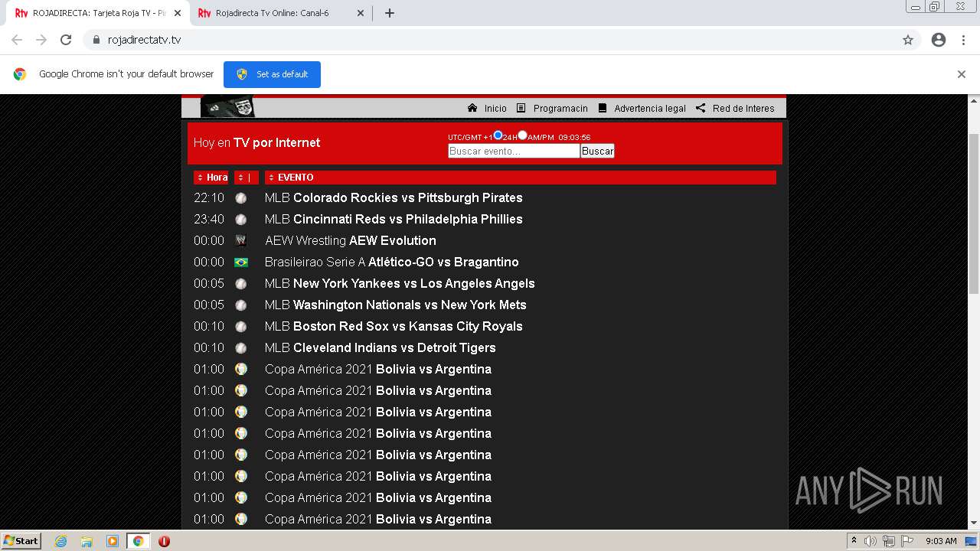Viewport: 980px width, 551px height.
Task: Click the Red de Interes share icon
Action: [x=701, y=108]
